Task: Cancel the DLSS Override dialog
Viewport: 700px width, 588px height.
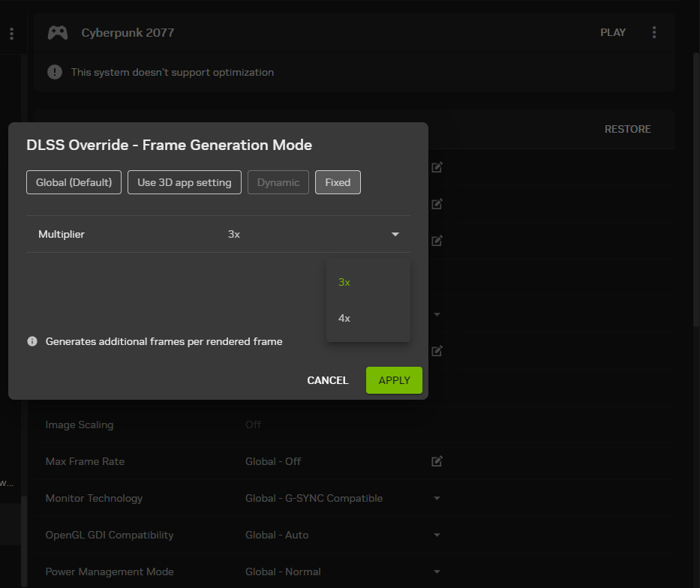Action: point(328,380)
